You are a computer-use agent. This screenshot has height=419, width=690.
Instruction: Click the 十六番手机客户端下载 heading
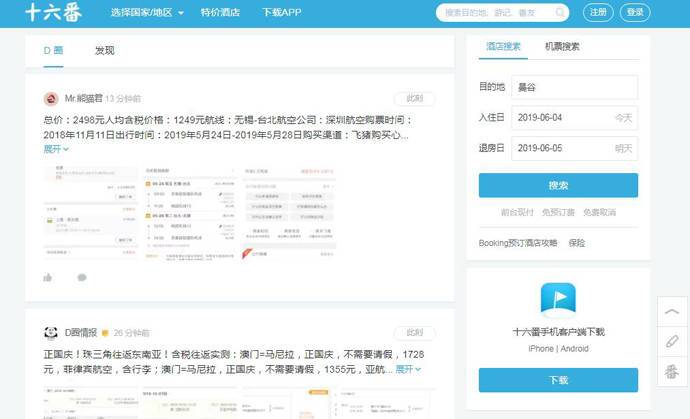coord(558,332)
